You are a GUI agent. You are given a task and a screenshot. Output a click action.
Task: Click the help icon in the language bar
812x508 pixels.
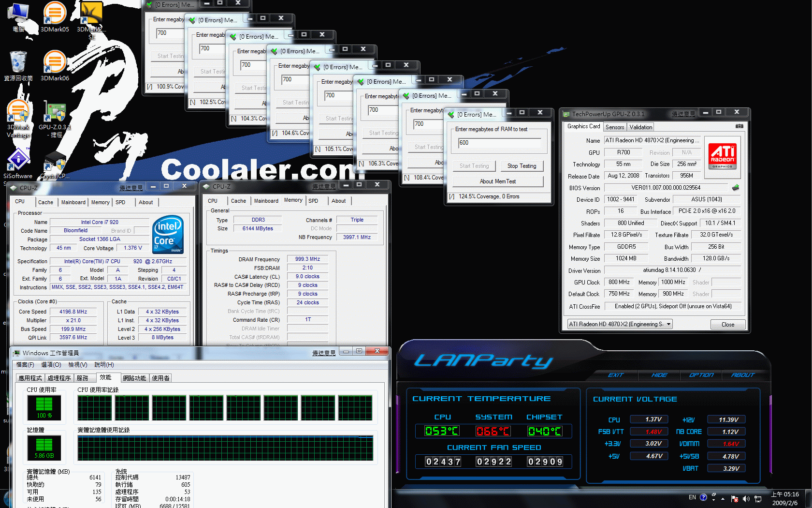pyautogui.click(x=703, y=497)
